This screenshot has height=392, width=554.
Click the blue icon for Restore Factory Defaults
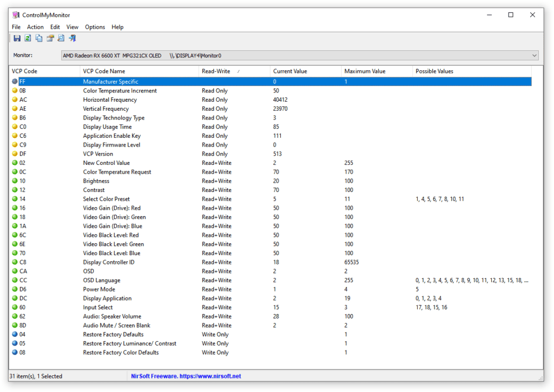coord(15,335)
